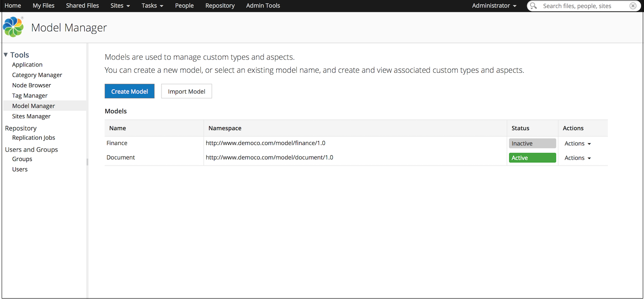Click the Inactive status badge for Finance
Screen dimensions: 644x299
coord(532,144)
